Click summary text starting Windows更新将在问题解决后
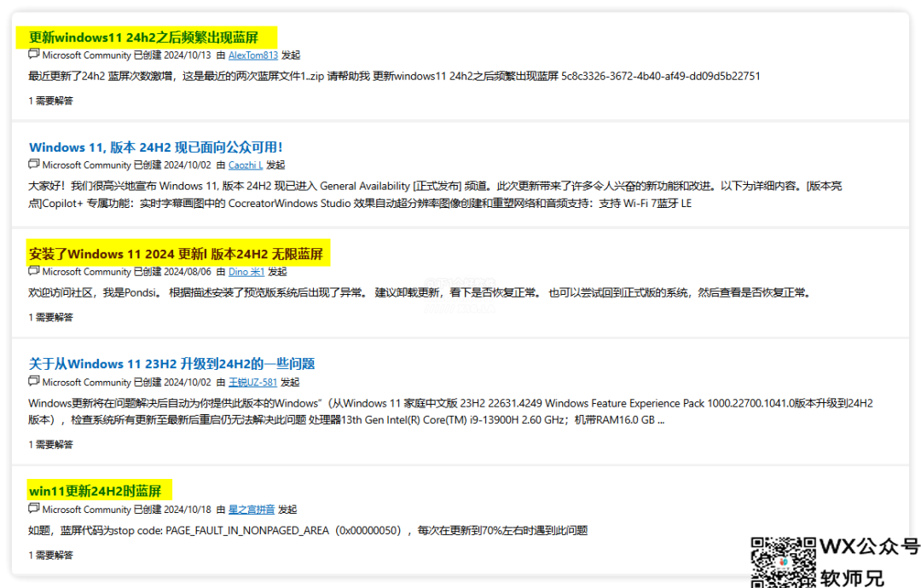Viewport: 921px width, 588px height. 450,412
